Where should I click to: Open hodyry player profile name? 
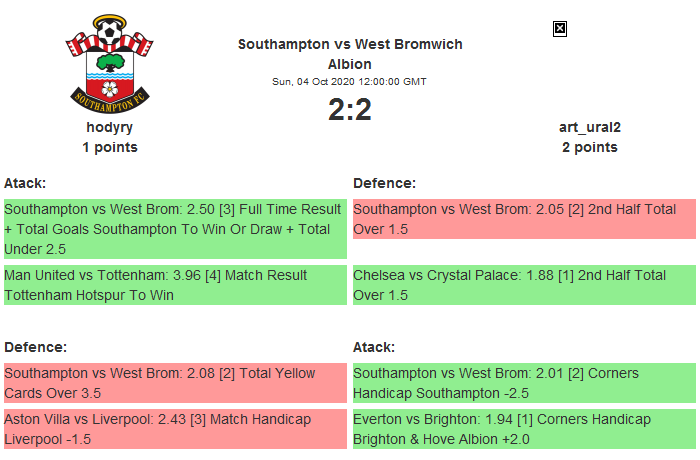[110, 127]
